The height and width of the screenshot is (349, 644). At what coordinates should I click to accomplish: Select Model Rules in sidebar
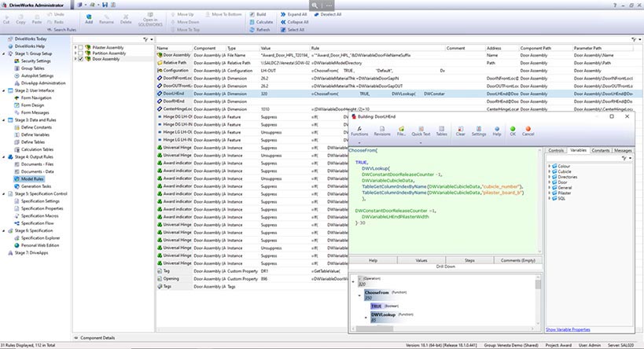pyautogui.click(x=32, y=179)
